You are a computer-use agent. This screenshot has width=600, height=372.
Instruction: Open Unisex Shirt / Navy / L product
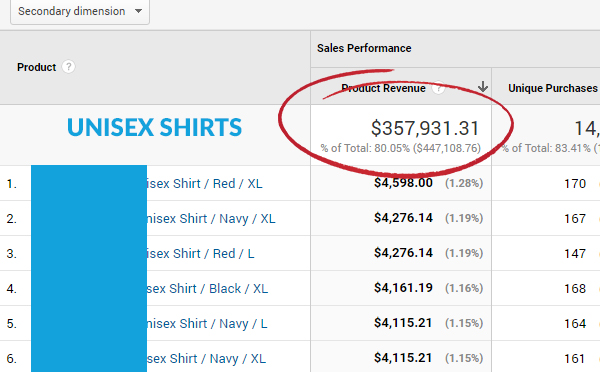pyautogui.click(x=207, y=324)
